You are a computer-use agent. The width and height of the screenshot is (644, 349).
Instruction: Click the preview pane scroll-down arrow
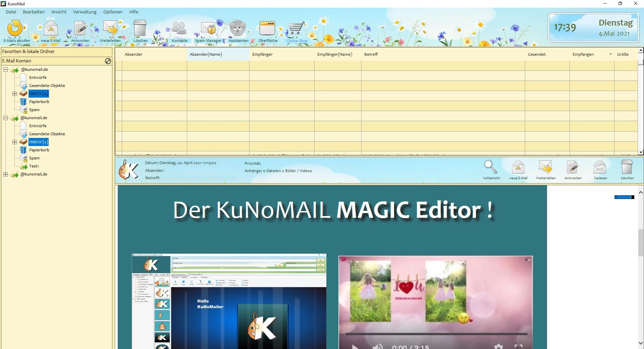641,344
